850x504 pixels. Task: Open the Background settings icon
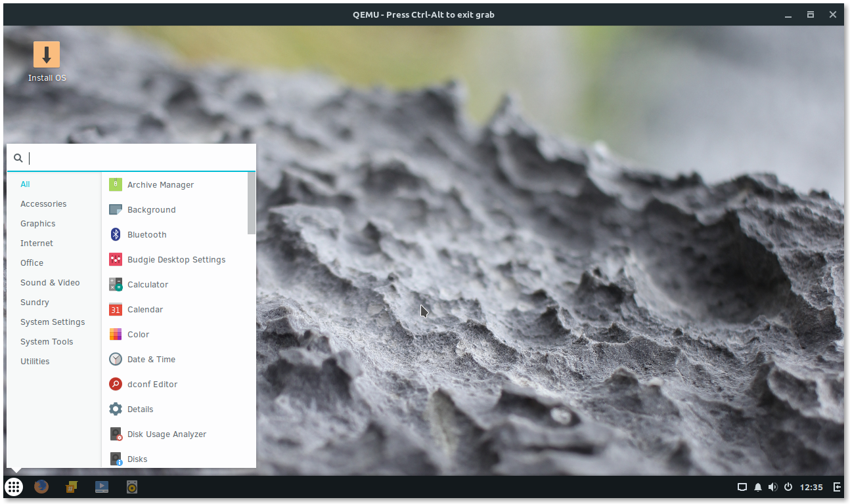click(116, 209)
